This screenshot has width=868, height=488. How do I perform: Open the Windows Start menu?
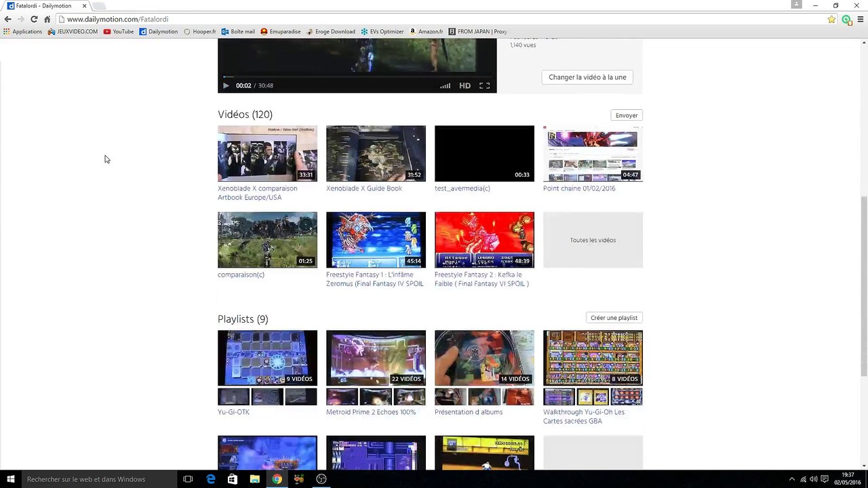10,479
